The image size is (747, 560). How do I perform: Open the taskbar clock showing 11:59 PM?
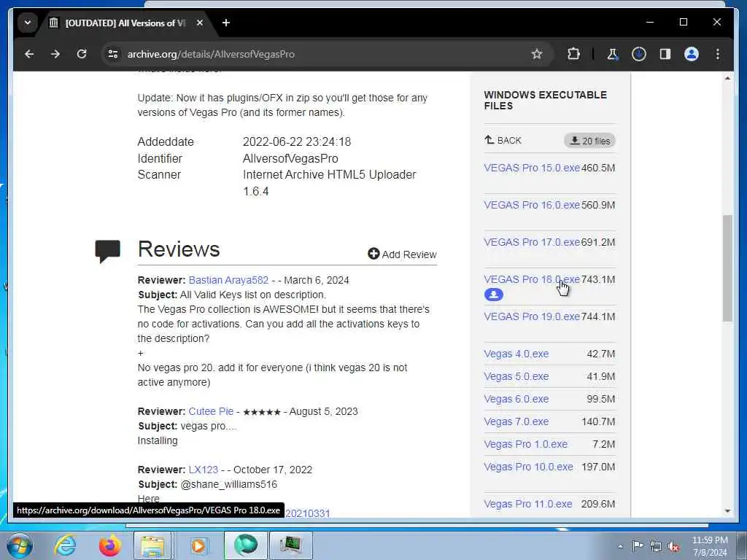pyautogui.click(x=710, y=546)
